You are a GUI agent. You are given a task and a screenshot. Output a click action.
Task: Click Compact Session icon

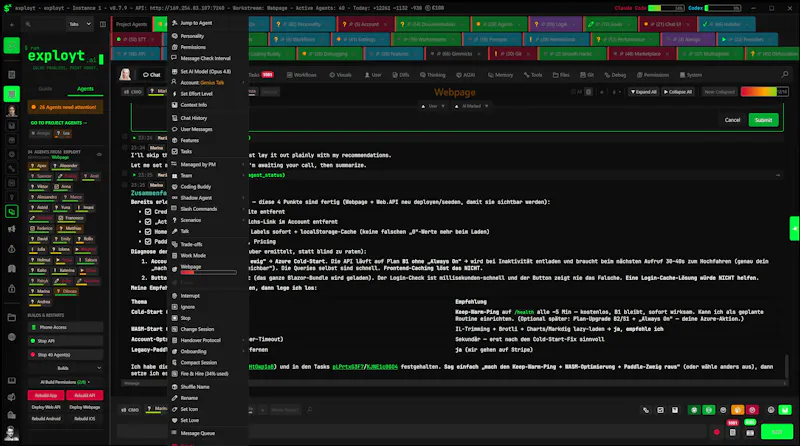pos(174,362)
